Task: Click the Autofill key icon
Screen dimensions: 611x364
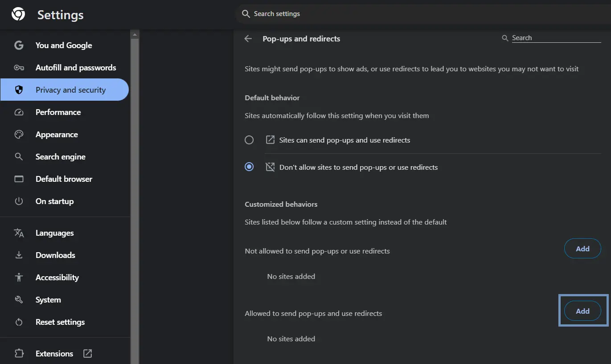Action: pyautogui.click(x=19, y=68)
